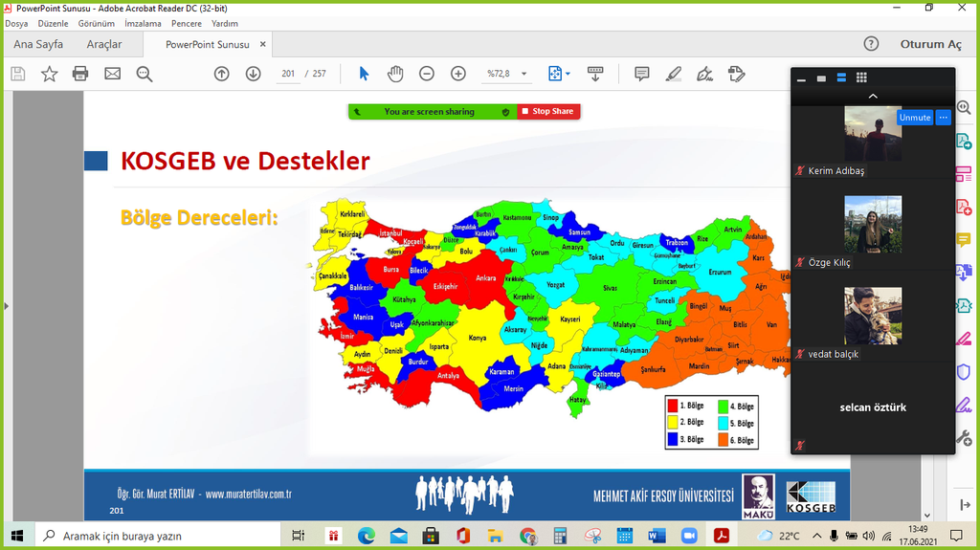Expand the left navigation pane arrow
980x550 pixels.
tap(7, 306)
